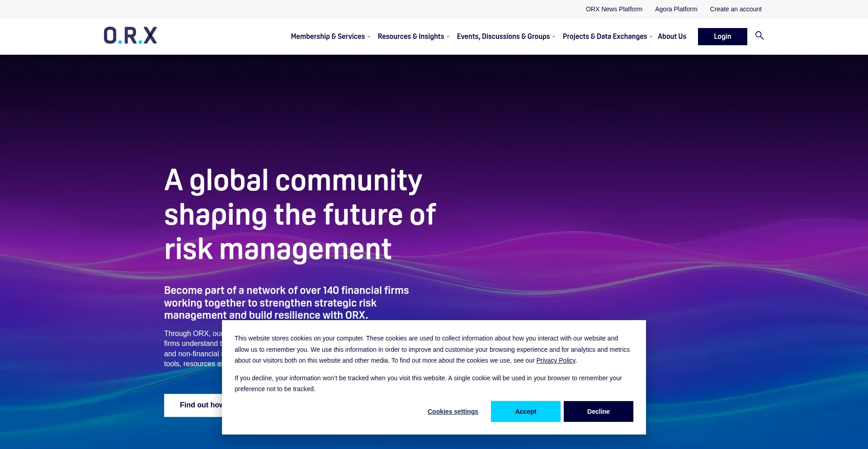Click 'Become part of a network' subheading
This screenshot has width=868, height=449.
point(287,302)
